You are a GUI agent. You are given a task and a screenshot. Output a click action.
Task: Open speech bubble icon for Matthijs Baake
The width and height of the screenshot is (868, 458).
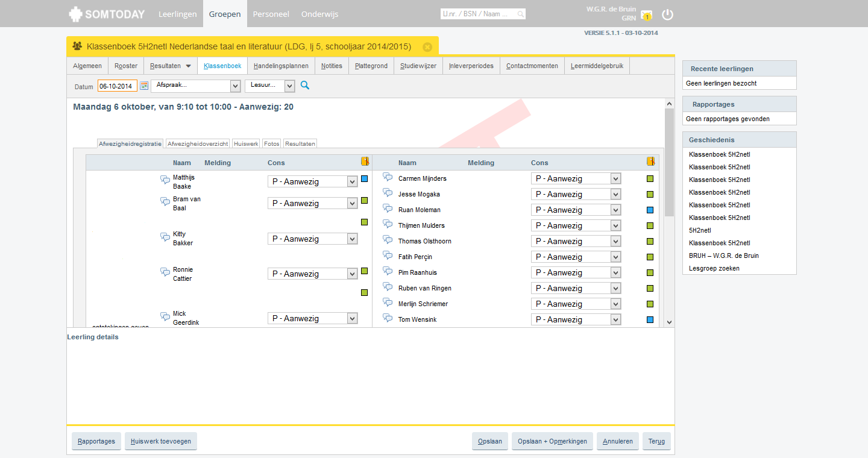point(165,180)
